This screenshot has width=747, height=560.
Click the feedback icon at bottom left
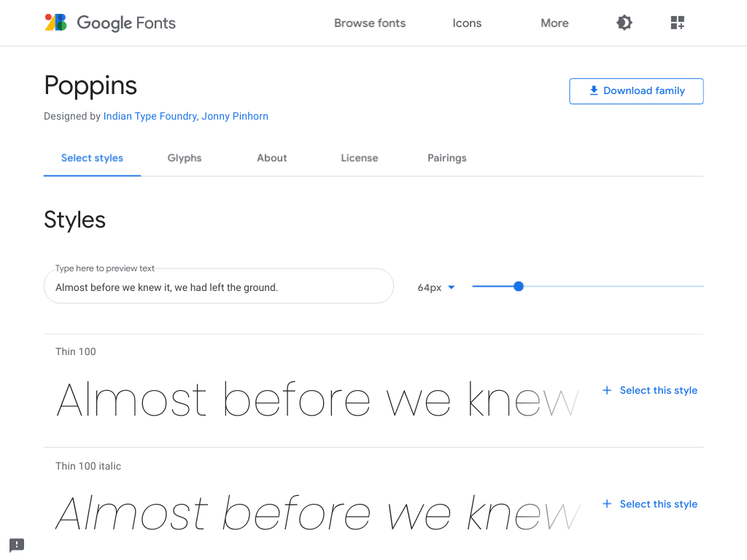[17, 545]
